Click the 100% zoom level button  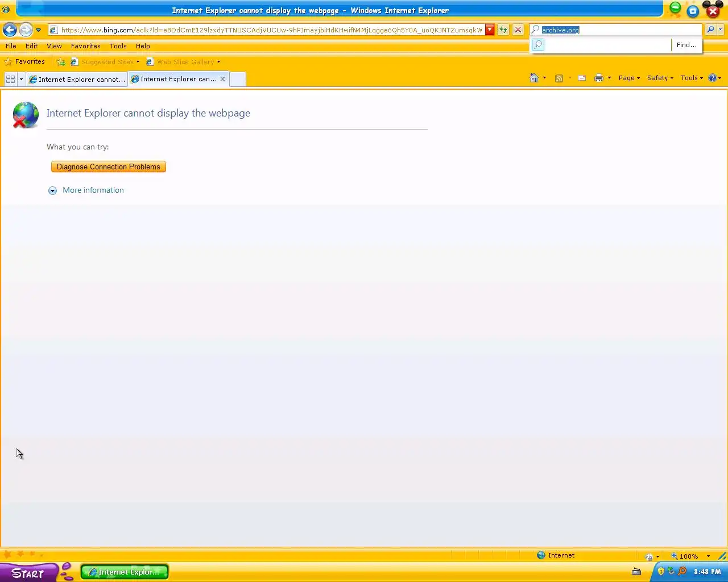coord(684,556)
